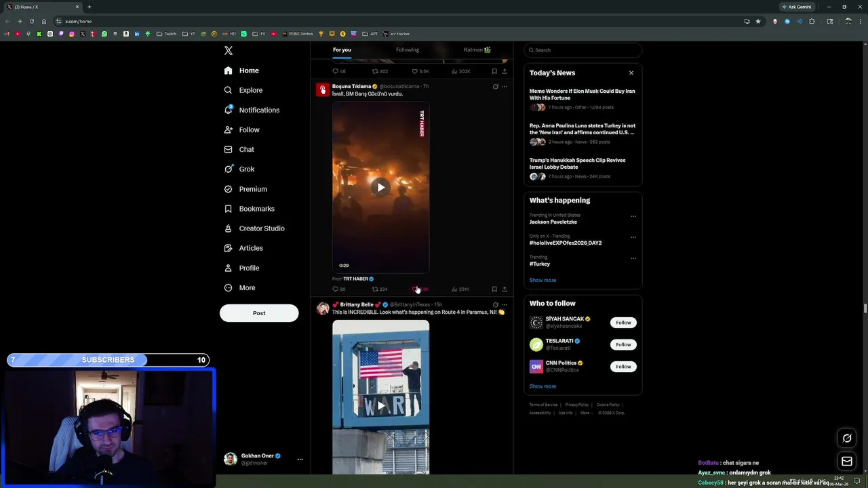868x488 pixels.
Task: Bookmark the post with 303K views
Action: [x=494, y=71]
